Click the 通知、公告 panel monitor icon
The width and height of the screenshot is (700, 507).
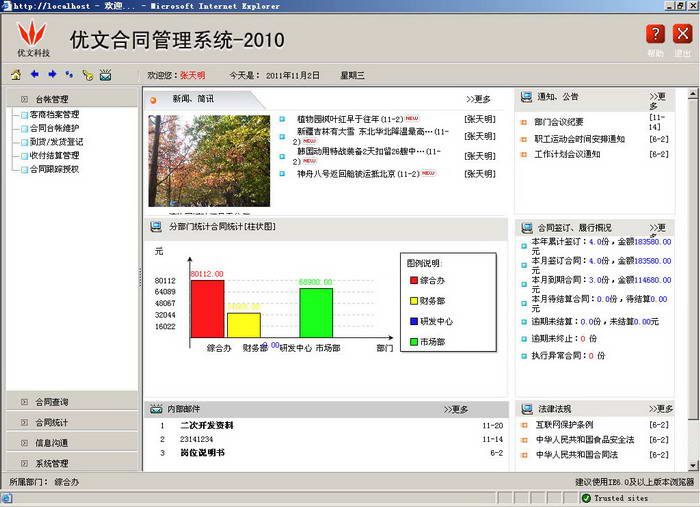tap(527, 96)
